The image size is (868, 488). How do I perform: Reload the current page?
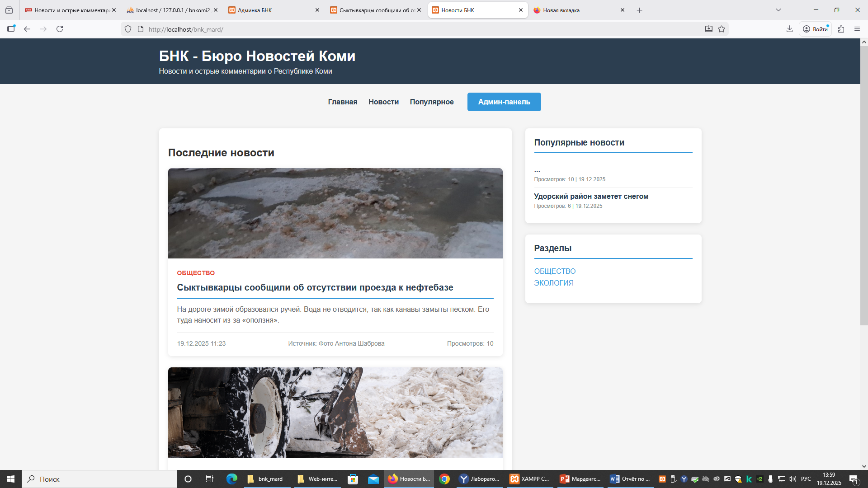coord(60,29)
